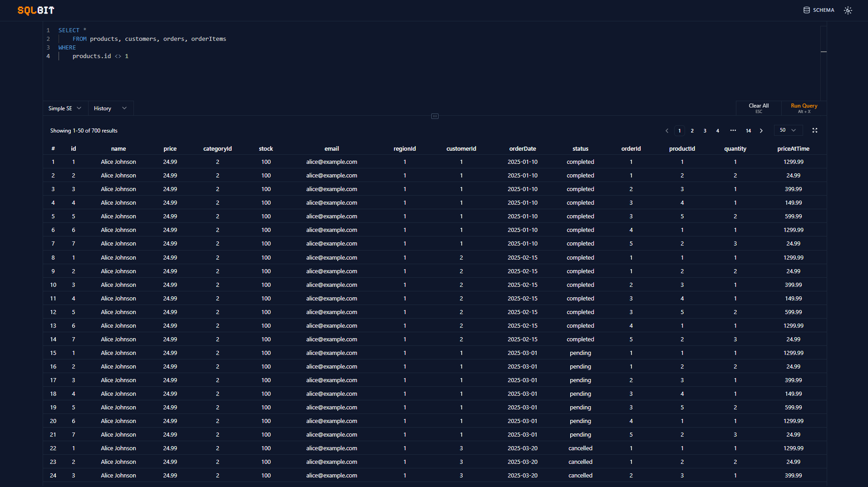Click the 'name' column header
868x487 pixels.
(x=118, y=149)
